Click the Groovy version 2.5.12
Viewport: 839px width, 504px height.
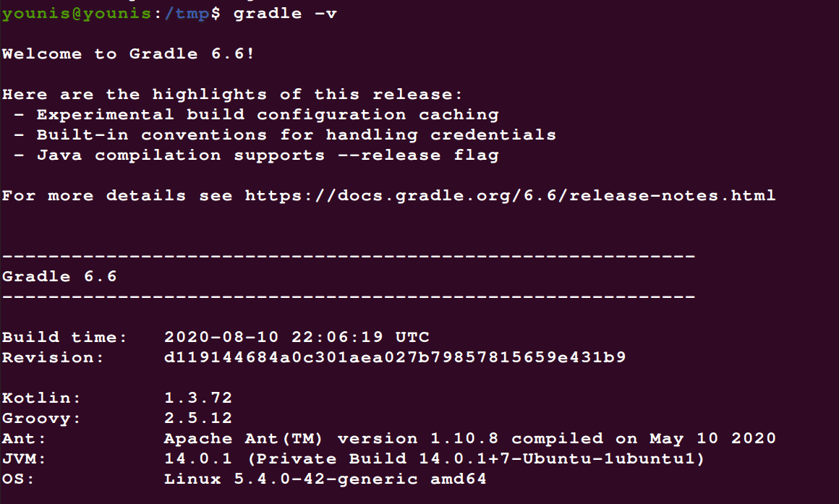click(198, 419)
